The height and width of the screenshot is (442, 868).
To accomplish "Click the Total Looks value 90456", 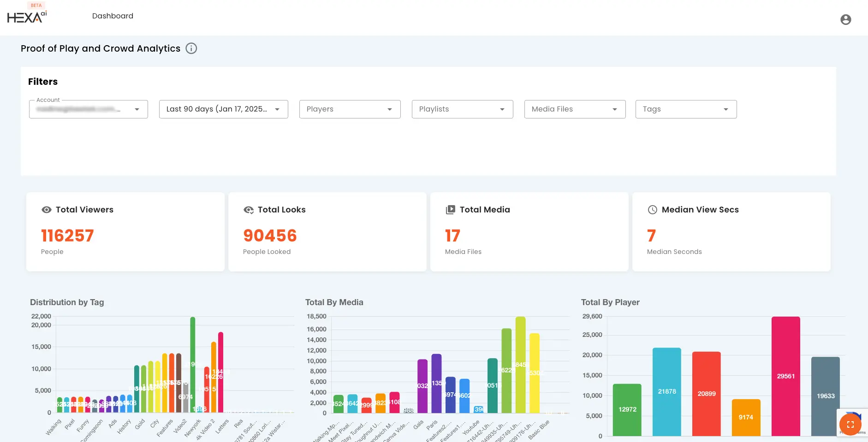I will click(x=270, y=236).
